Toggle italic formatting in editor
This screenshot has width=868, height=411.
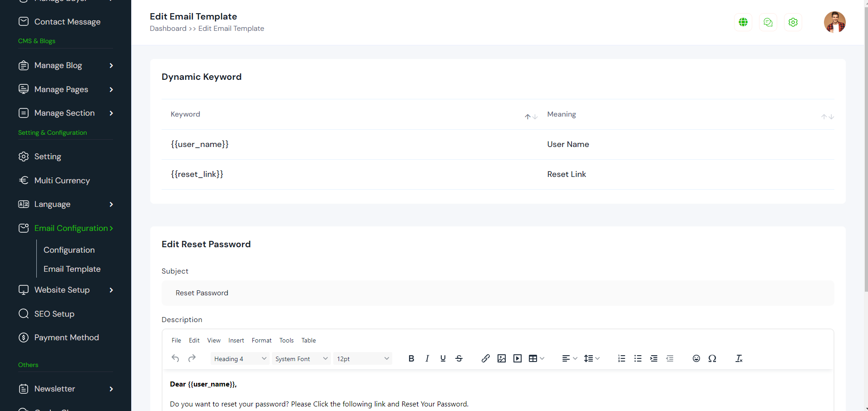tap(427, 358)
